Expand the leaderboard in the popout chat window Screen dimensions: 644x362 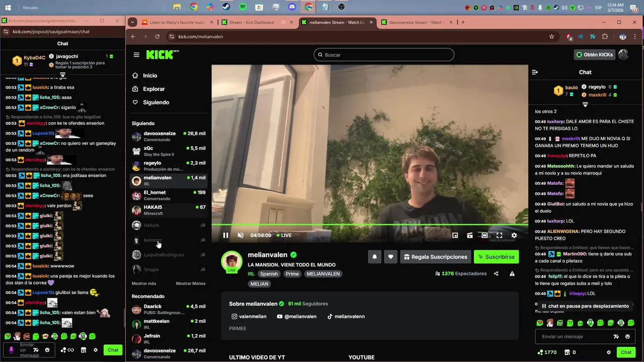[x=62, y=74]
